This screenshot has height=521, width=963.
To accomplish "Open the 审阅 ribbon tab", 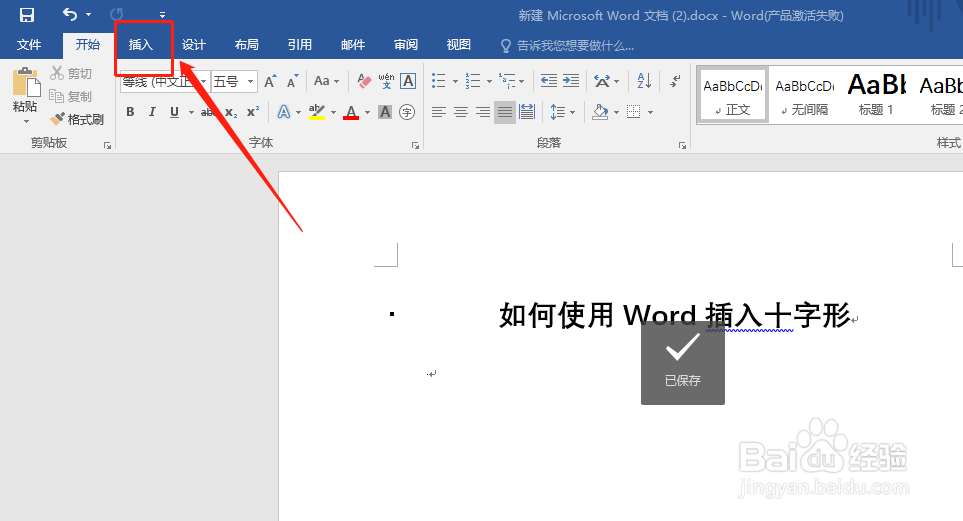I will tap(405, 45).
